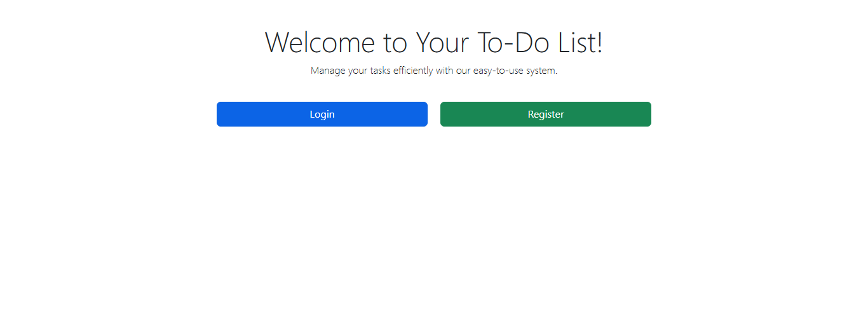Open the Login page
Image resolution: width=868 pixels, height=332 pixels.
[x=322, y=114]
